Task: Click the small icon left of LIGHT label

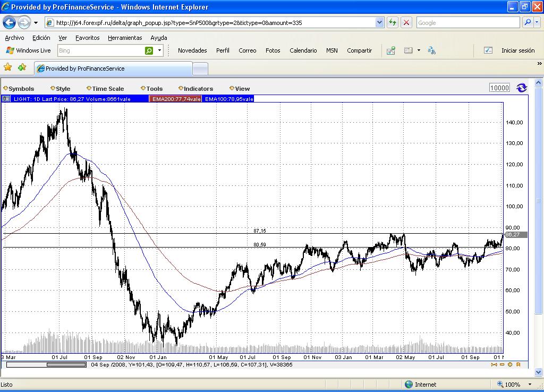Action: click(6, 99)
